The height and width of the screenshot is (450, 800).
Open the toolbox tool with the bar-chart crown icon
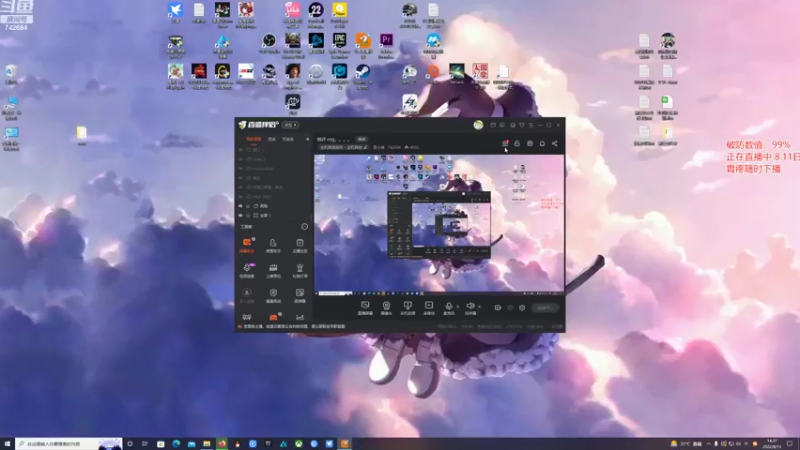point(273,270)
